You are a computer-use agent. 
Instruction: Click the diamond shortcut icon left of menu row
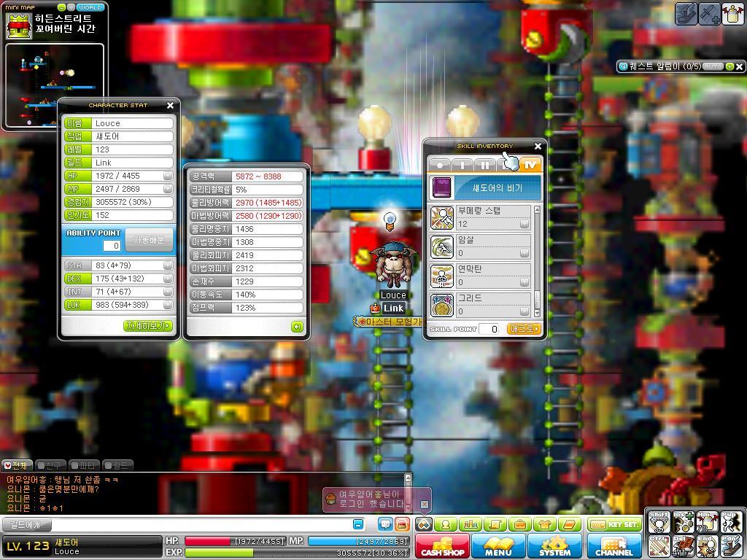pos(424,525)
